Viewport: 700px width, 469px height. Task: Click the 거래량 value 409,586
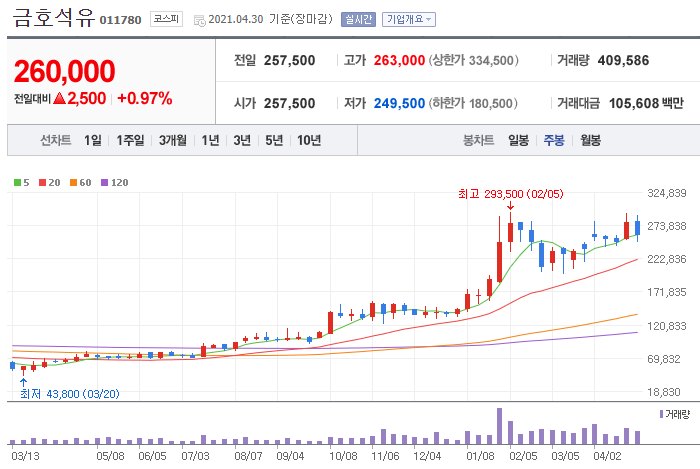(x=623, y=60)
